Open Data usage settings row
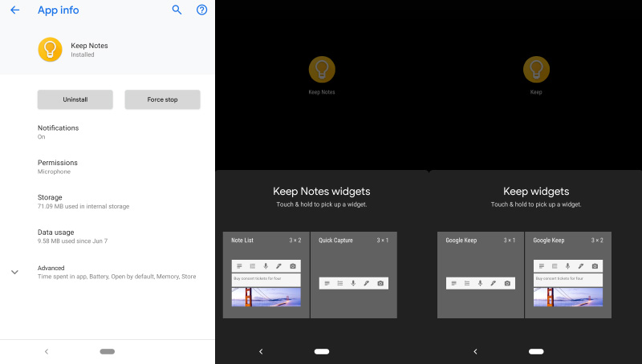The image size is (642, 364). pos(108,236)
